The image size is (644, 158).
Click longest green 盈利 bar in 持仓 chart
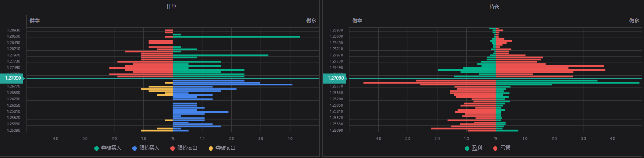point(567,82)
